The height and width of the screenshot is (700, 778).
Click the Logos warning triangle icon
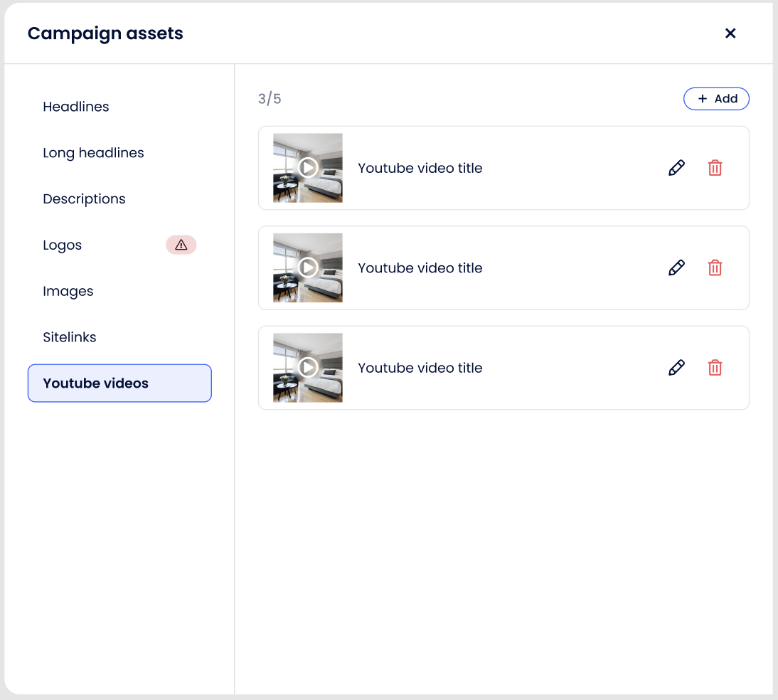(x=181, y=245)
